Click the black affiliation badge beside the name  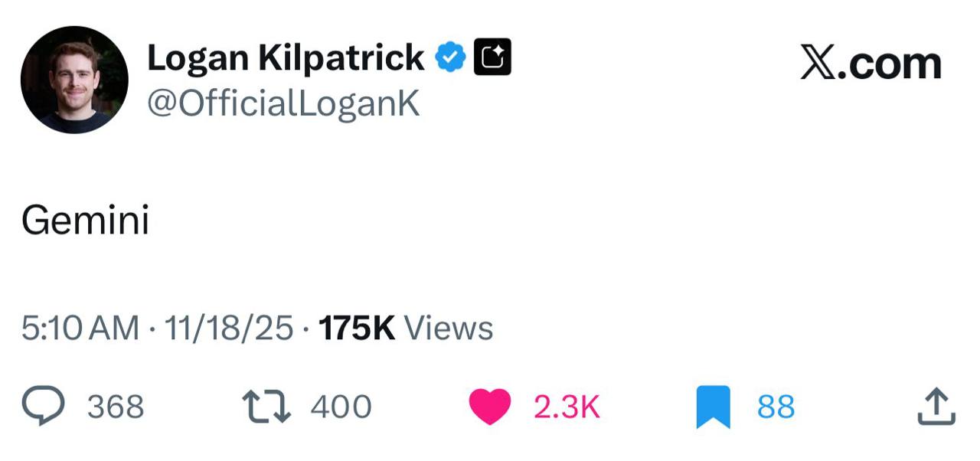pos(492,58)
